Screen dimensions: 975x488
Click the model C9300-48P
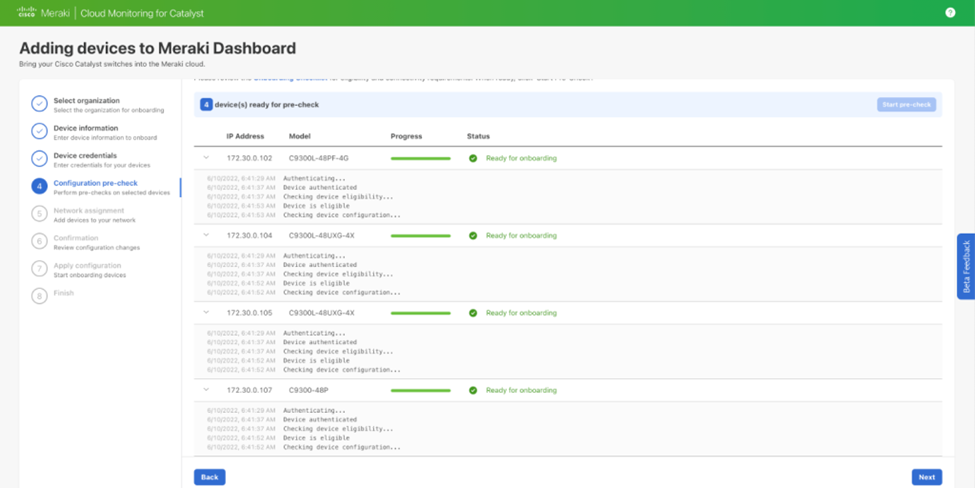pyautogui.click(x=309, y=390)
